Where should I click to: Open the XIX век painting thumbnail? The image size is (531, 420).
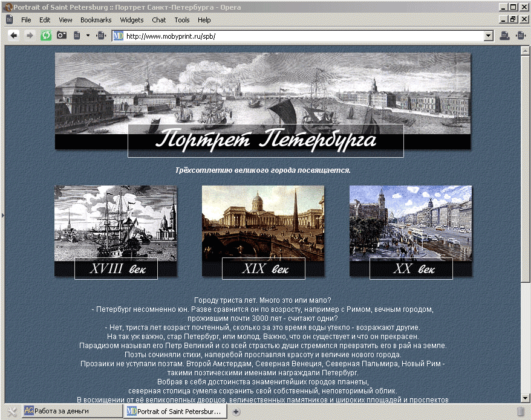pos(263,223)
